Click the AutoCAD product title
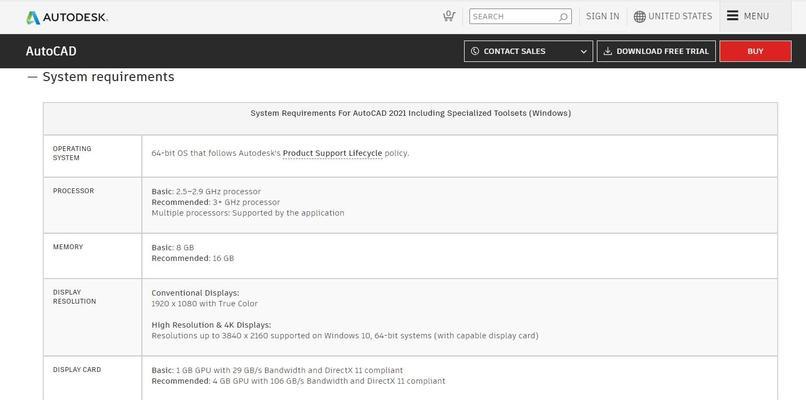This screenshot has height=400, width=806. [51, 51]
